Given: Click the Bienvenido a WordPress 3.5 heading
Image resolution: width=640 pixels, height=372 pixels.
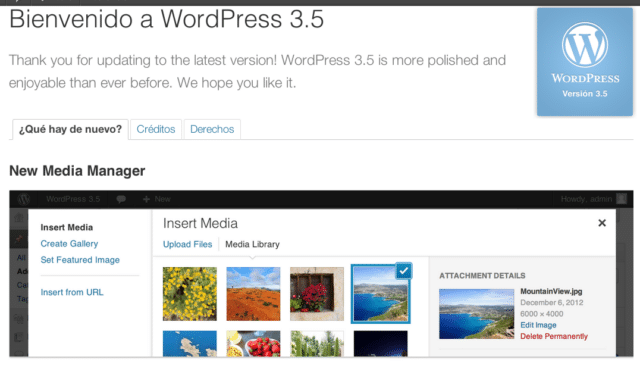Looking at the screenshot, I should click(x=166, y=19).
